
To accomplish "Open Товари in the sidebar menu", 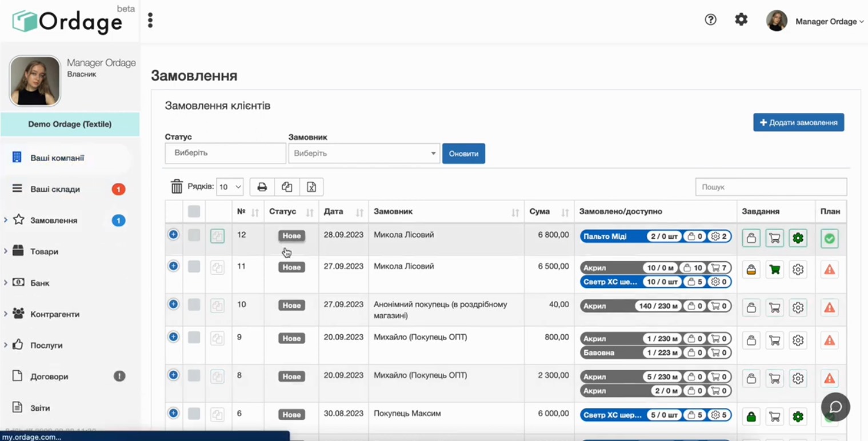I will tap(44, 251).
